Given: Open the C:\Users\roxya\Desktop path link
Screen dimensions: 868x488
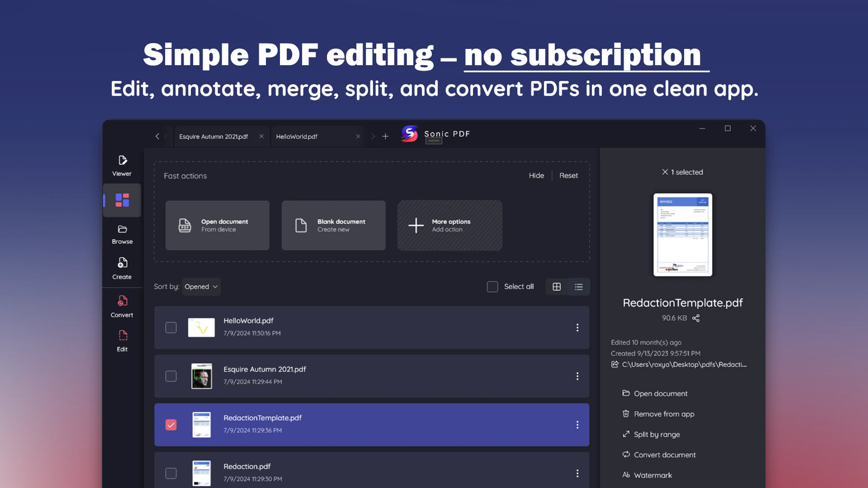Looking at the screenshot, I should click(684, 364).
